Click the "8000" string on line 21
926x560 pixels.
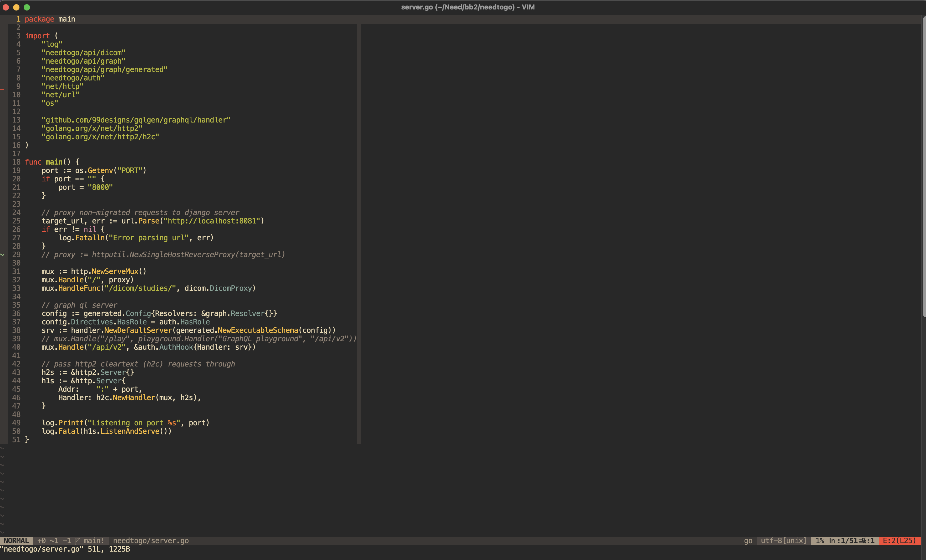[x=100, y=187]
